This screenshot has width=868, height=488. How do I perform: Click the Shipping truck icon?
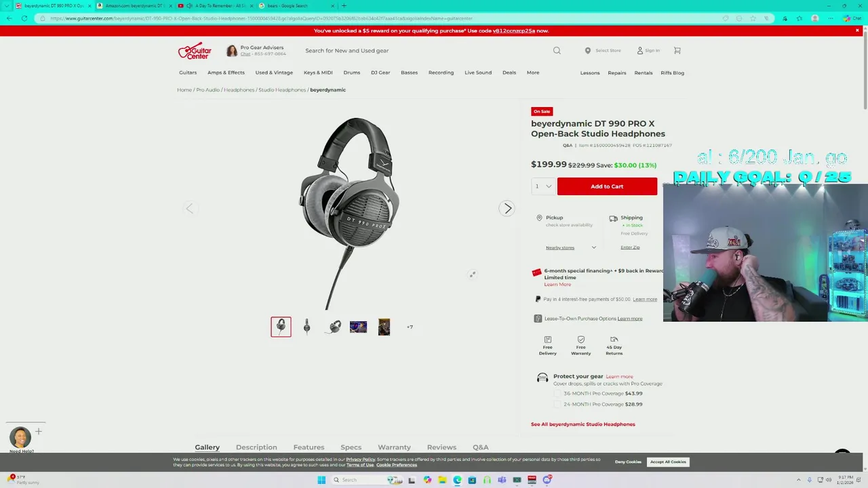(613, 218)
